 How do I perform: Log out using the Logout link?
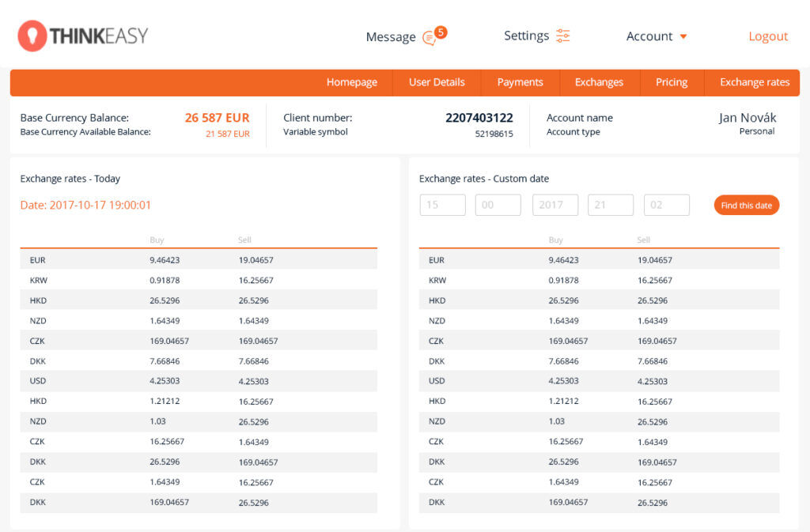(768, 36)
